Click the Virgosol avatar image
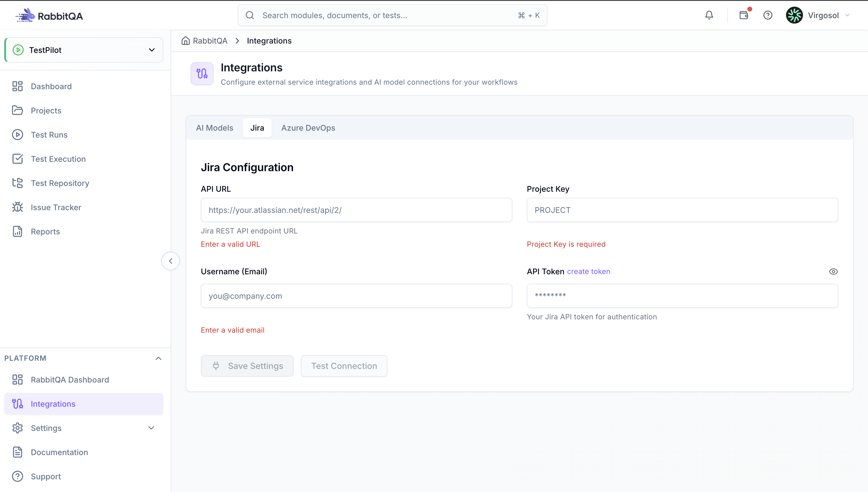The width and height of the screenshot is (868, 492). coord(794,15)
